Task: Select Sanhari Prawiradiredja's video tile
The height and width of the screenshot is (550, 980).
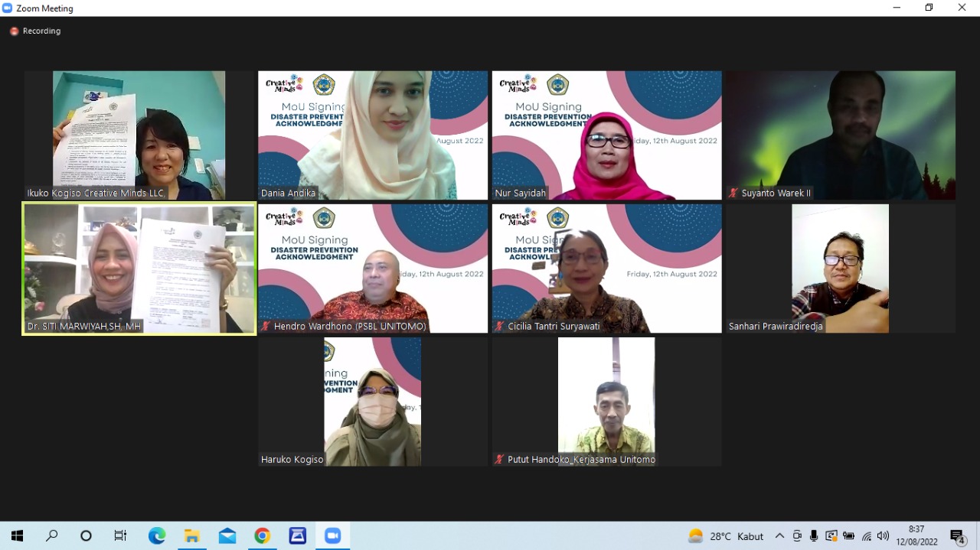Action: coord(841,268)
